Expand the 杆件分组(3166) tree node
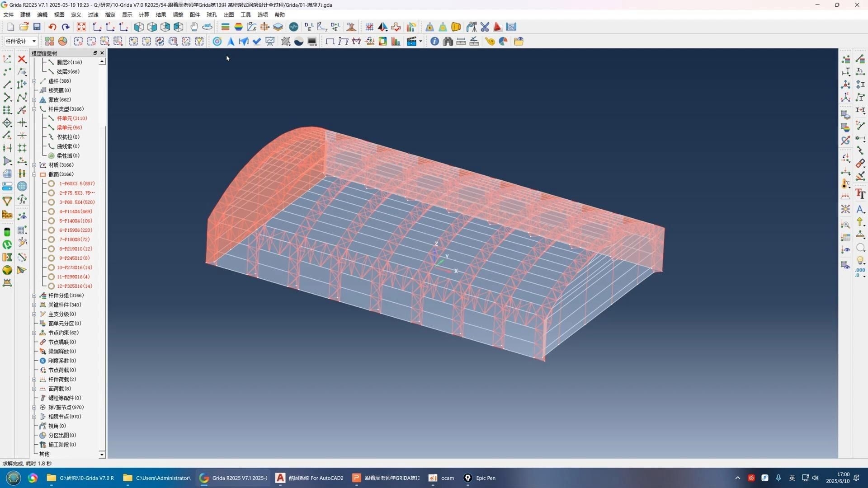868x488 pixels. pos(34,296)
